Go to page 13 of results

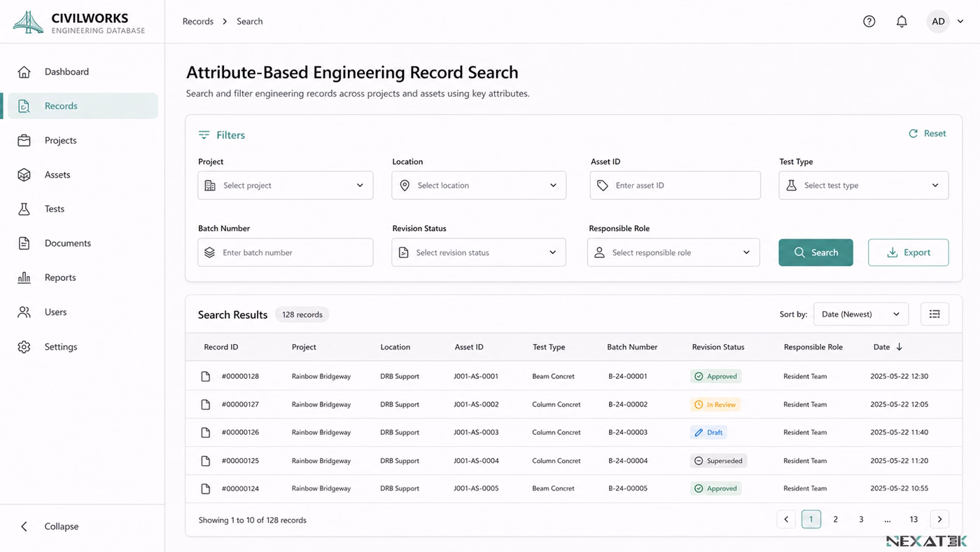click(x=913, y=519)
